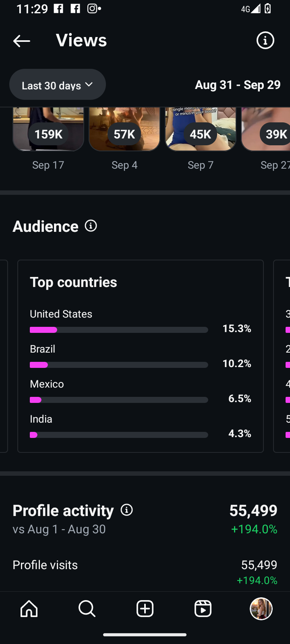The height and width of the screenshot is (644, 290).
Task: Open the 39K views Sep 27 post
Action: (x=267, y=130)
